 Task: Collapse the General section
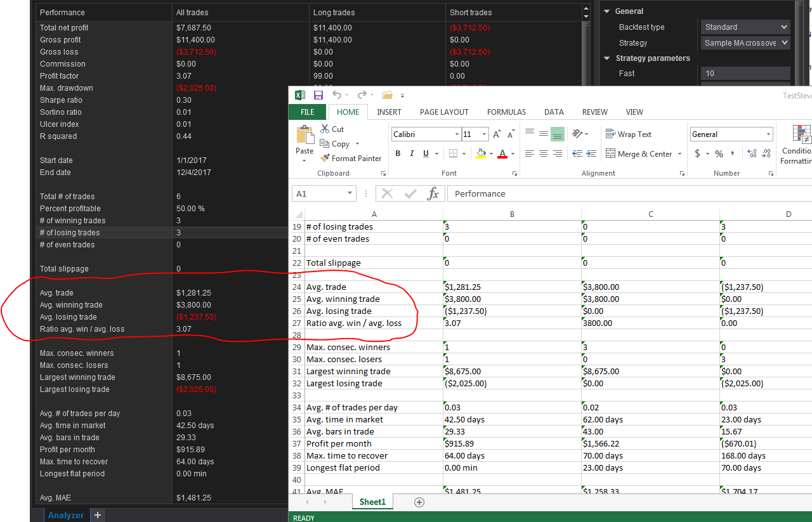tap(606, 11)
